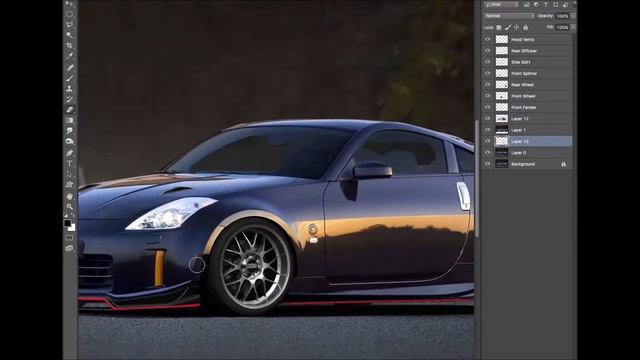640x360 pixels.
Task: Change the screen mode
Action: point(70,248)
